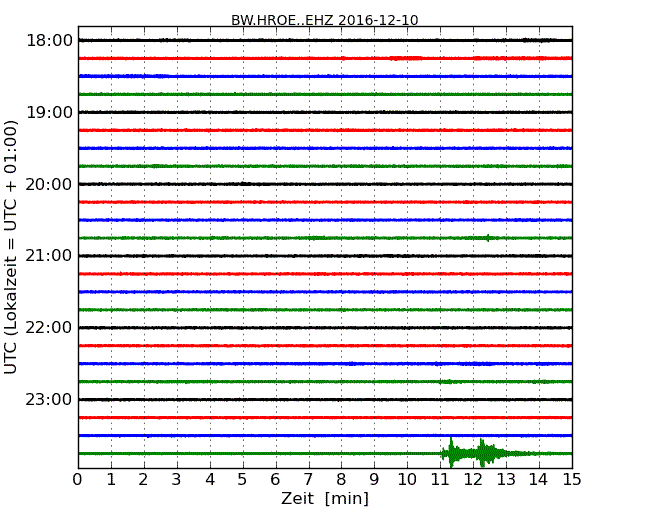The width and height of the screenshot is (650, 520).
Task: Select the 19:00 time label
Action: tap(49, 112)
